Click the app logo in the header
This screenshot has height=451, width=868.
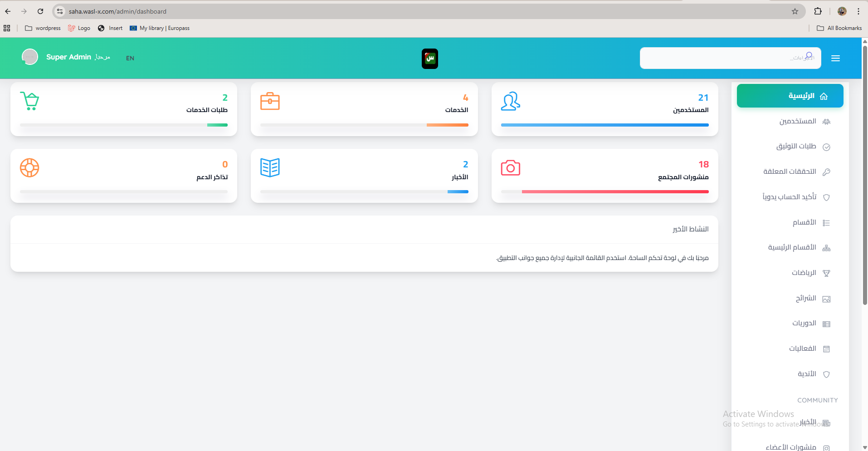click(x=429, y=59)
